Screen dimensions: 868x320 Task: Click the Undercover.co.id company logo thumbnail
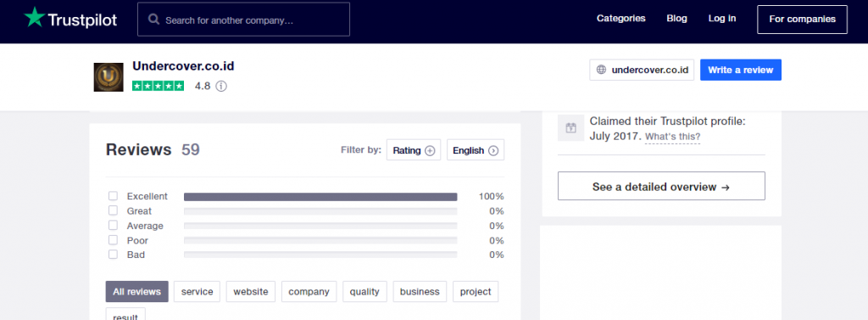pos(108,77)
